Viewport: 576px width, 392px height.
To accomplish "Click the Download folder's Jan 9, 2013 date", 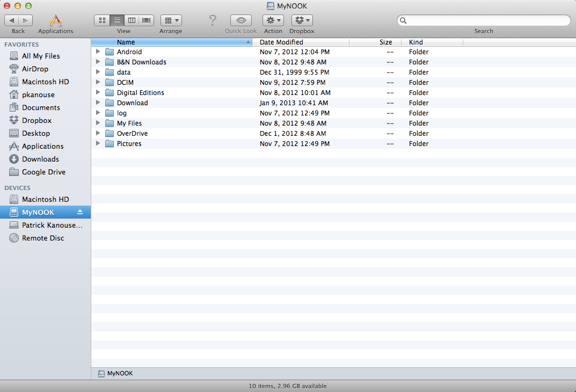I will (294, 103).
